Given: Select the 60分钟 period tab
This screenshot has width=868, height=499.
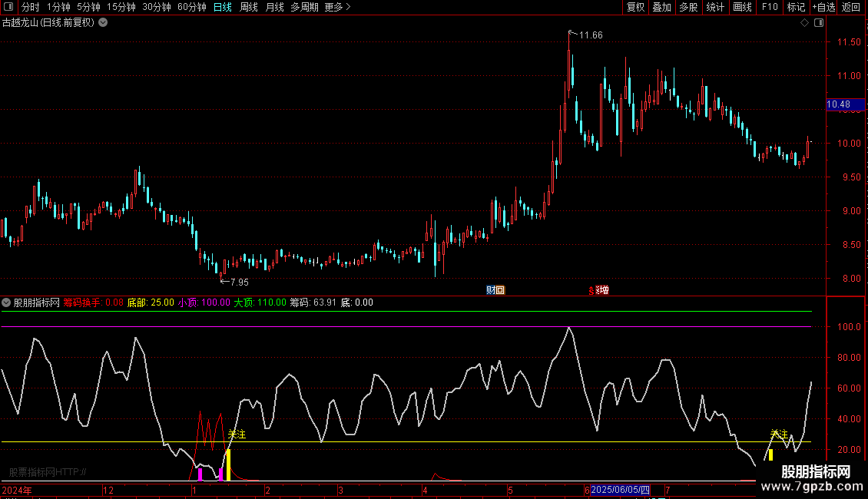Looking at the screenshot, I should pos(191,7).
